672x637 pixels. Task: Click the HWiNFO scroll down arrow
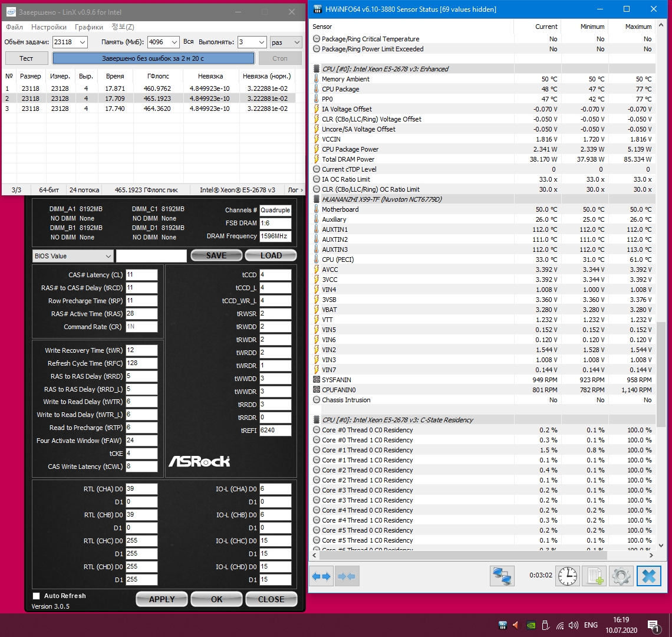coord(660,546)
